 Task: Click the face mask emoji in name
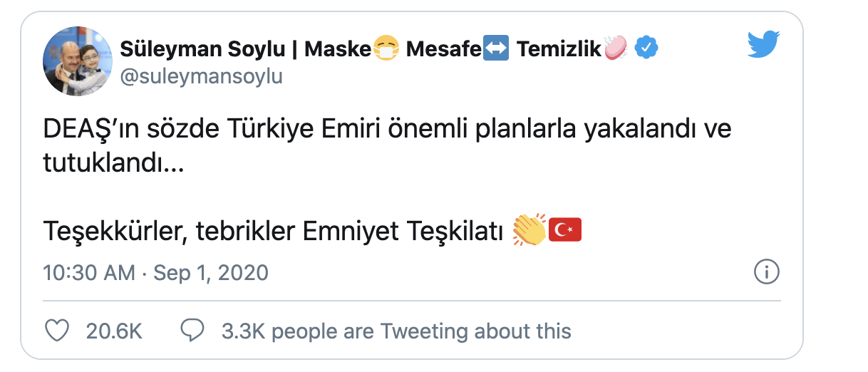click(x=385, y=49)
